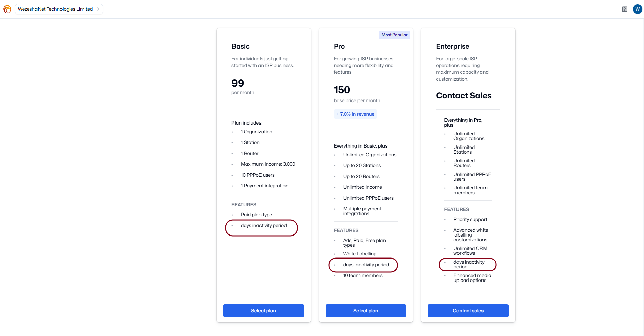Click the Priority support feature item
Image resolution: width=644 pixels, height=336 pixels.
pyautogui.click(x=470, y=219)
